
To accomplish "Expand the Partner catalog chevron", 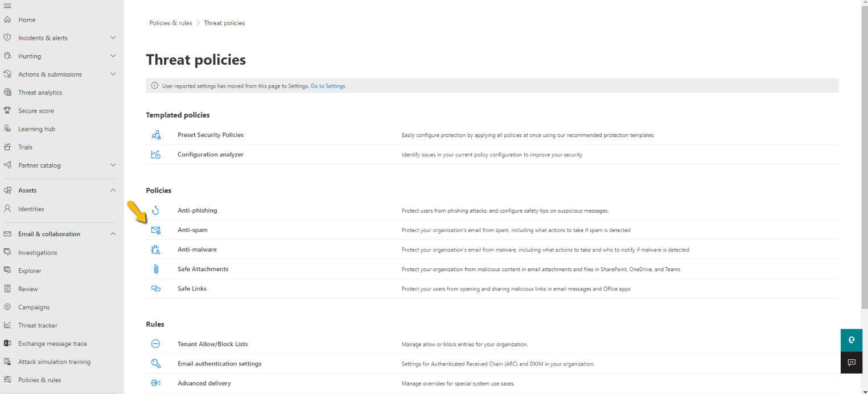I will point(113,165).
